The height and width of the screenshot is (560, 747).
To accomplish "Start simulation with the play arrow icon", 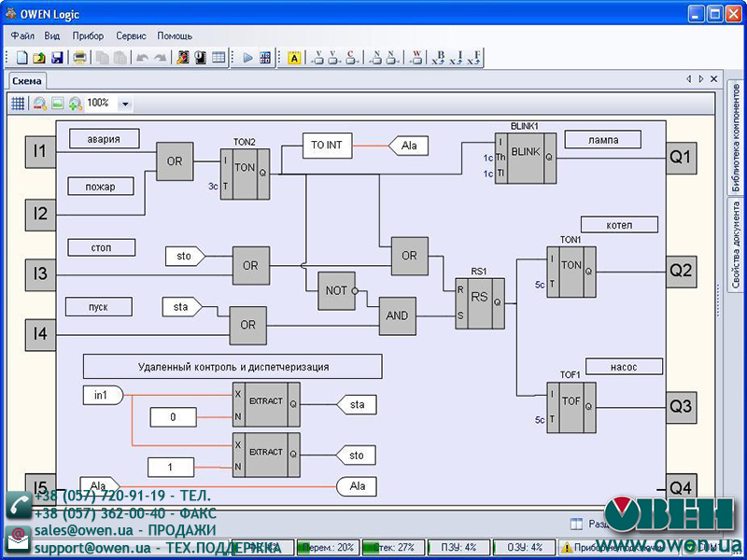I will (248, 58).
